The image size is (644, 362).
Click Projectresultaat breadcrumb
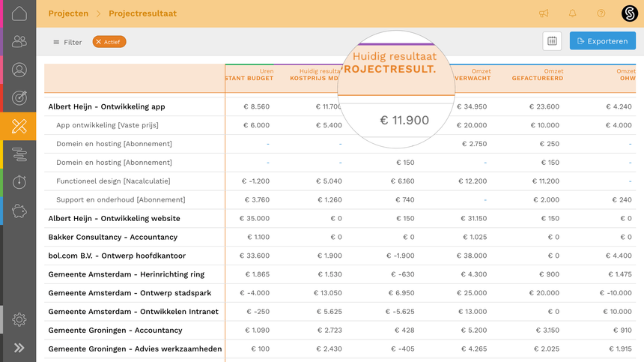click(142, 13)
